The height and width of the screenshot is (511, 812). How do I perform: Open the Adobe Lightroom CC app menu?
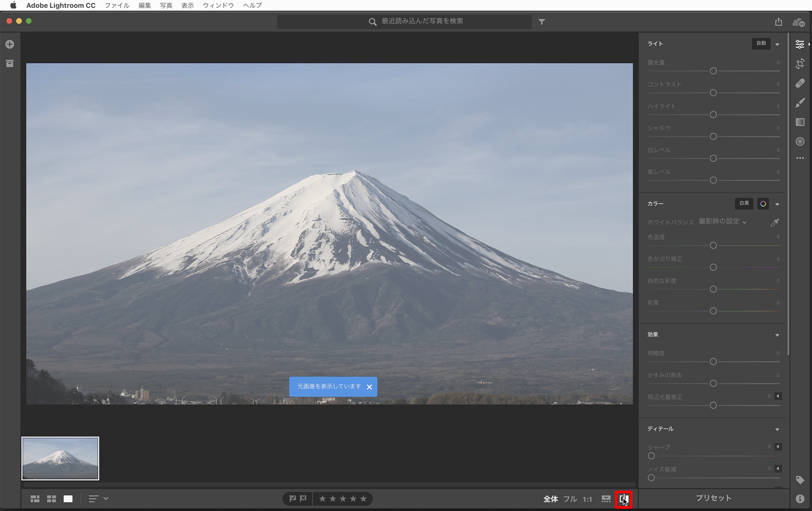click(61, 5)
